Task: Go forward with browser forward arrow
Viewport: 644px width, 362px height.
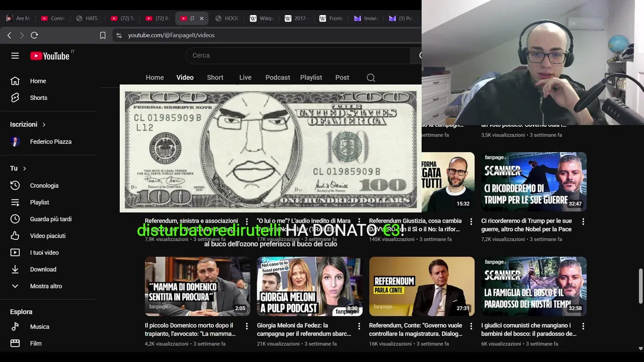Action: pyautogui.click(x=22, y=35)
